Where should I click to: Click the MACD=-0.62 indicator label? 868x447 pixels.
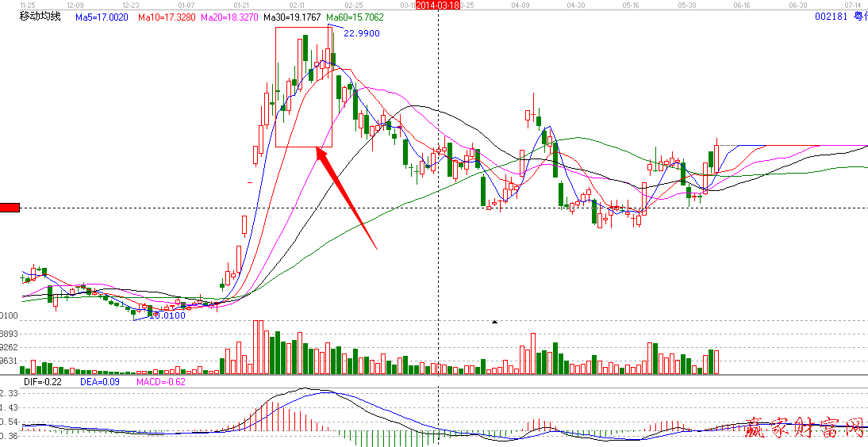point(161,381)
